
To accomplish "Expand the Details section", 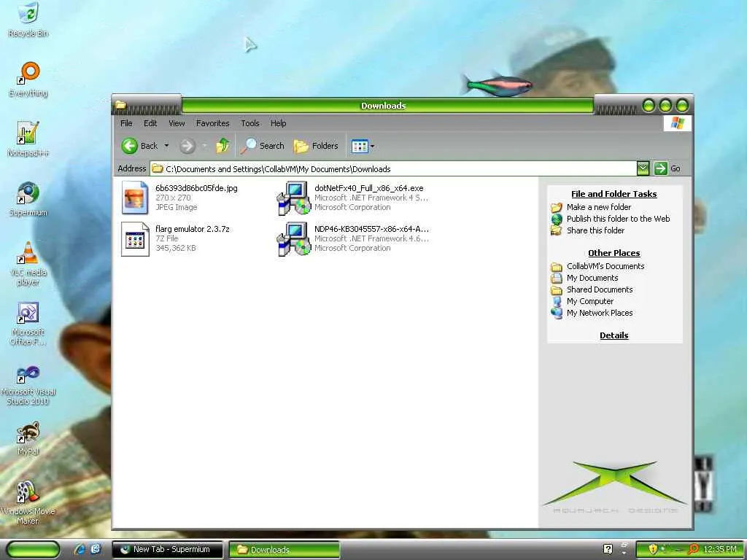I will (x=614, y=335).
